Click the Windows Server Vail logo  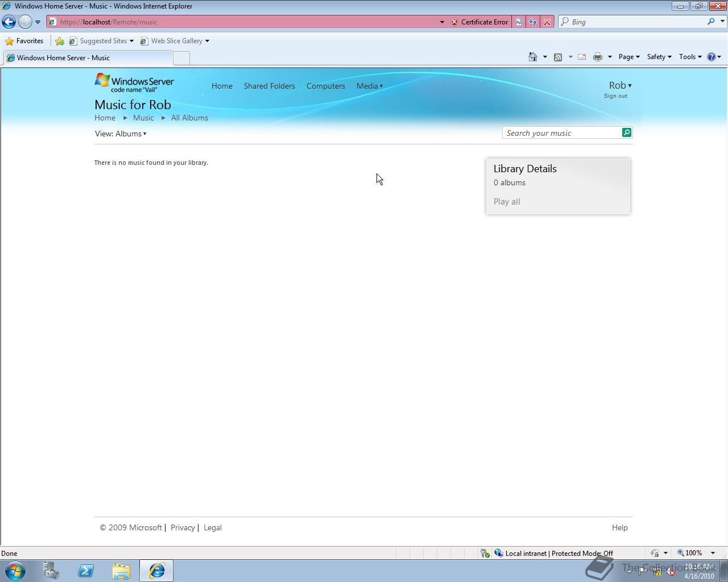click(134, 82)
